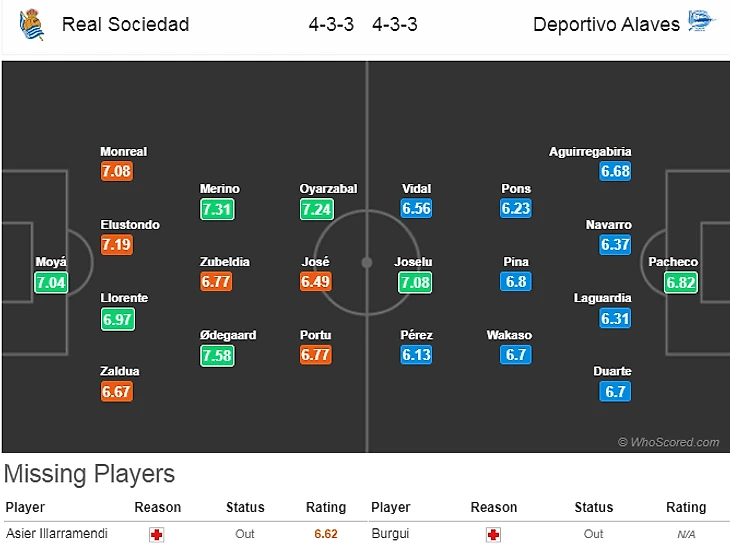The height and width of the screenshot is (560, 730).
Task: Open the Real Sociedad team name link
Action: coord(125,24)
